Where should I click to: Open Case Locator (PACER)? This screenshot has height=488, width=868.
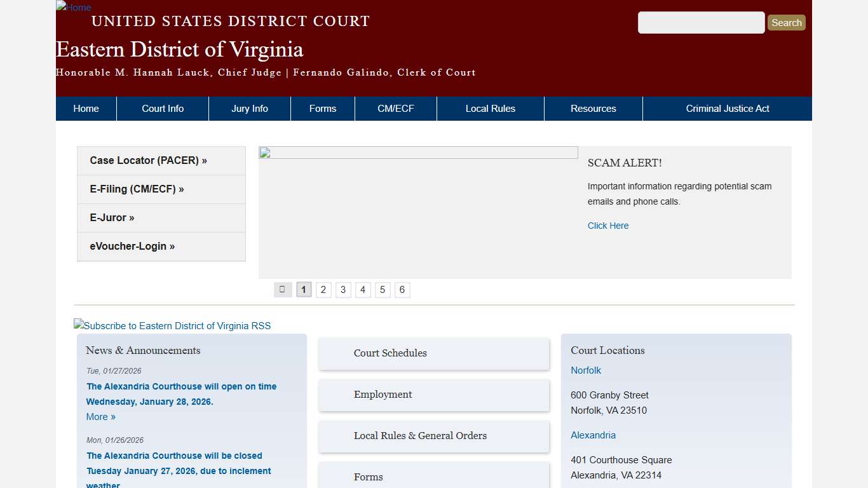point(148,160)
